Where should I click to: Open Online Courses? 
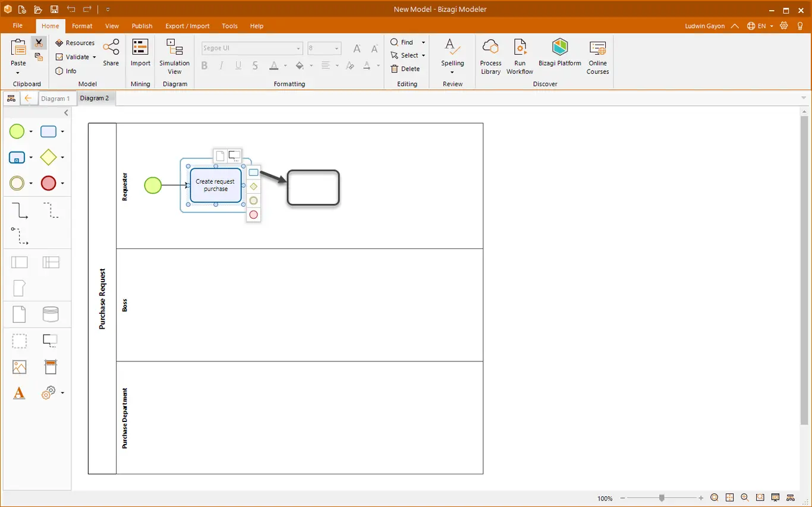coord(597,58)
